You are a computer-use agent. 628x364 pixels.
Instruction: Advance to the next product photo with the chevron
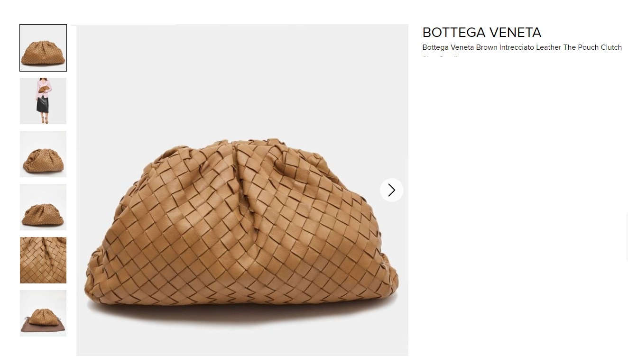point(391,190)
